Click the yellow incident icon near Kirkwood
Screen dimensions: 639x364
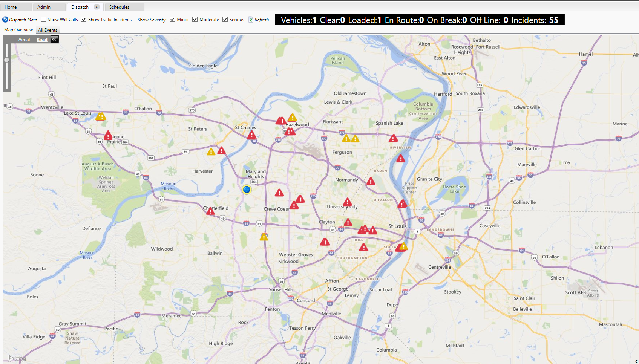click(264, 237)
